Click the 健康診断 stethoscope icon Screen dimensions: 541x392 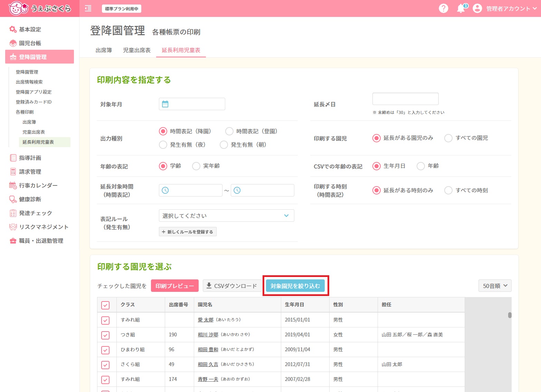[13, 199]
